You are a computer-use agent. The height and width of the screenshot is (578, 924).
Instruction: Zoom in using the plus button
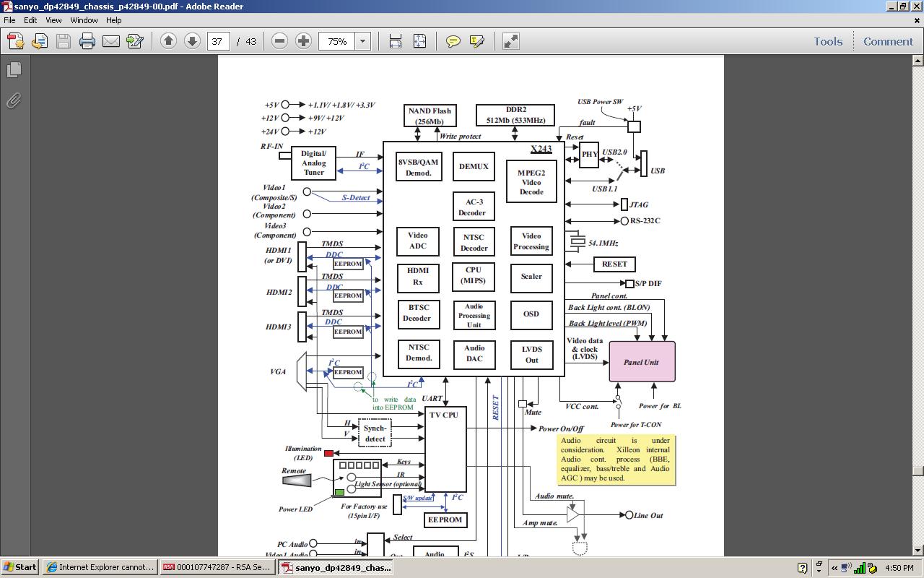(303, 41)
